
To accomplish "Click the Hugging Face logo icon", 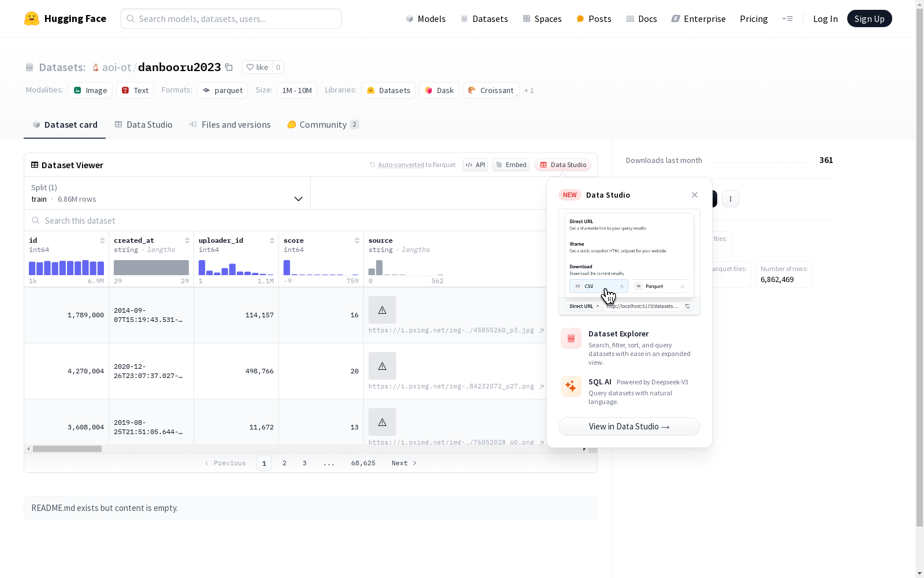I will pyautogui.click(x=32, y=18).
